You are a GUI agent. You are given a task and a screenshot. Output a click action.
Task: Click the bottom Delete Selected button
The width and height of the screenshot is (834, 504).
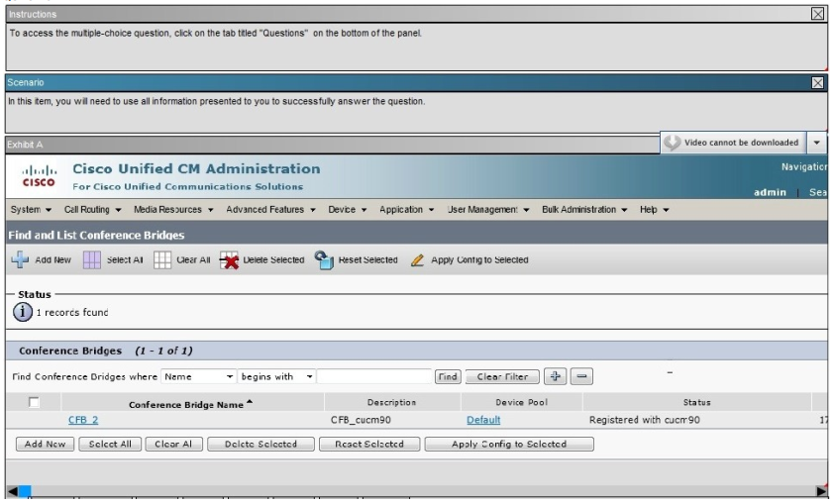261,444
